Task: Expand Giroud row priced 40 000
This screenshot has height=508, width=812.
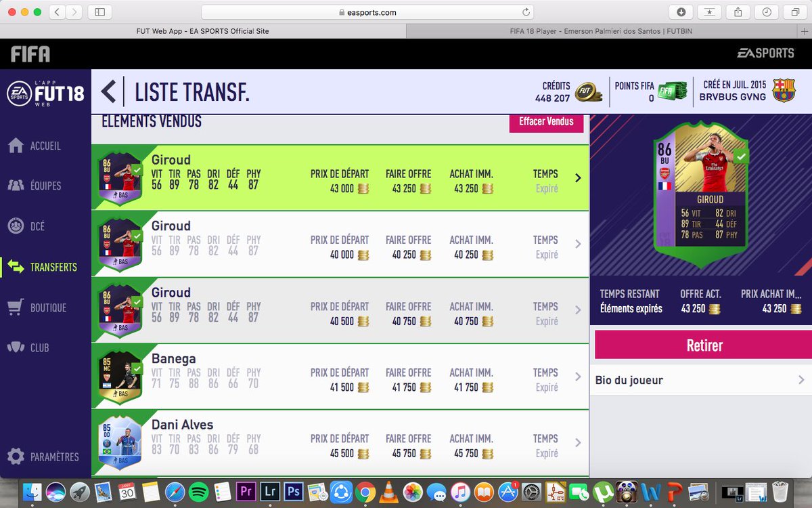Action: [578, 244]
